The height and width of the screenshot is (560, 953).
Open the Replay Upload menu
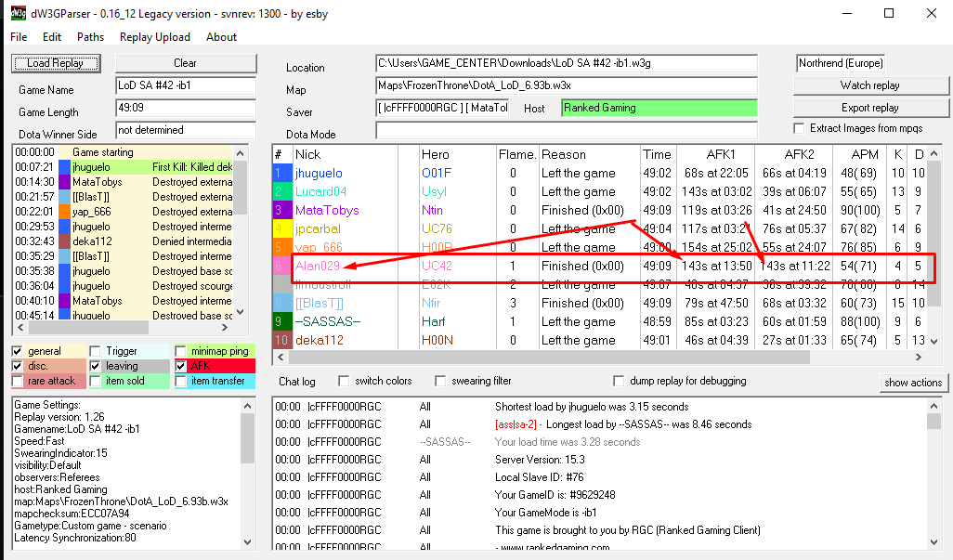tap(155, 37)
